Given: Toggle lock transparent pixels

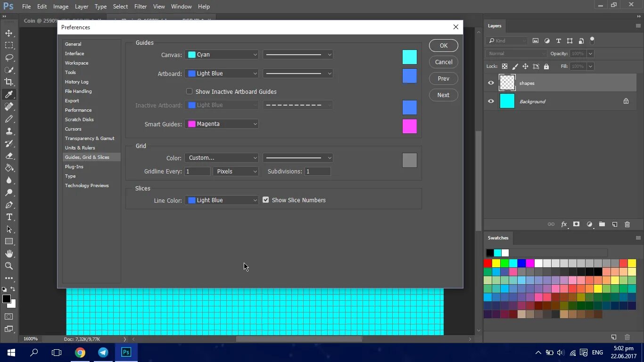Looking at the screenshot, I should 504,66.
